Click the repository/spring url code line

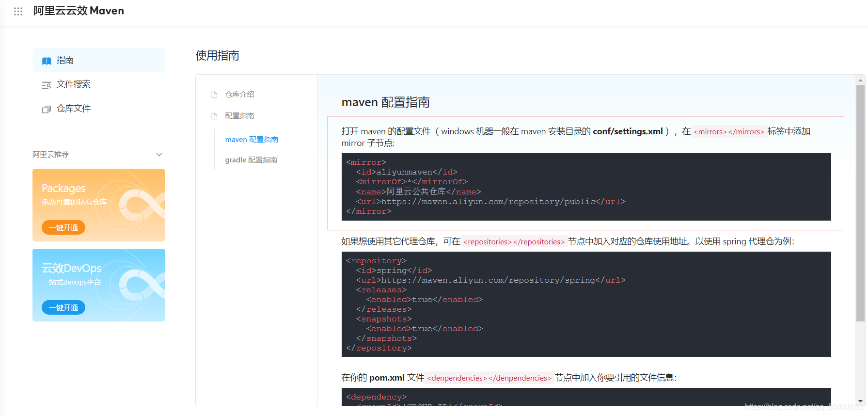(x=490, y=280)
